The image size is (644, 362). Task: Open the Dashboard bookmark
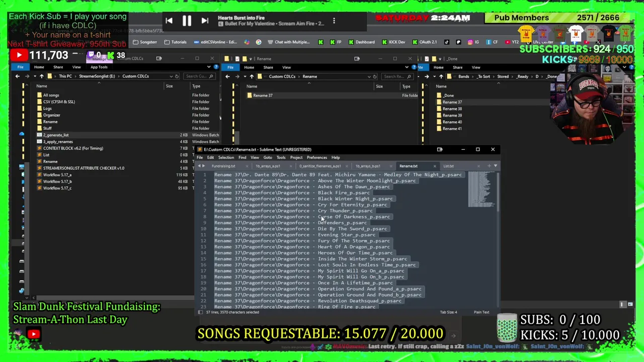pyautogui.click(x=362, y=42)
